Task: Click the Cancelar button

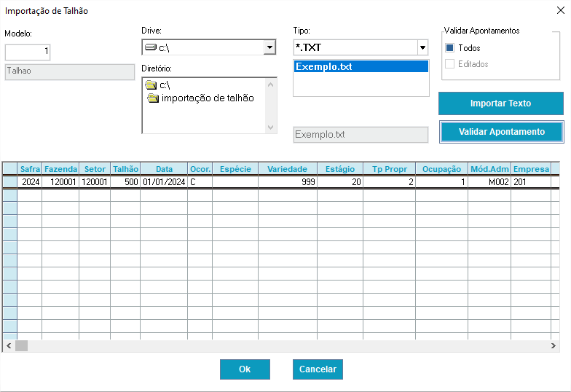Action: click(318, 369)
